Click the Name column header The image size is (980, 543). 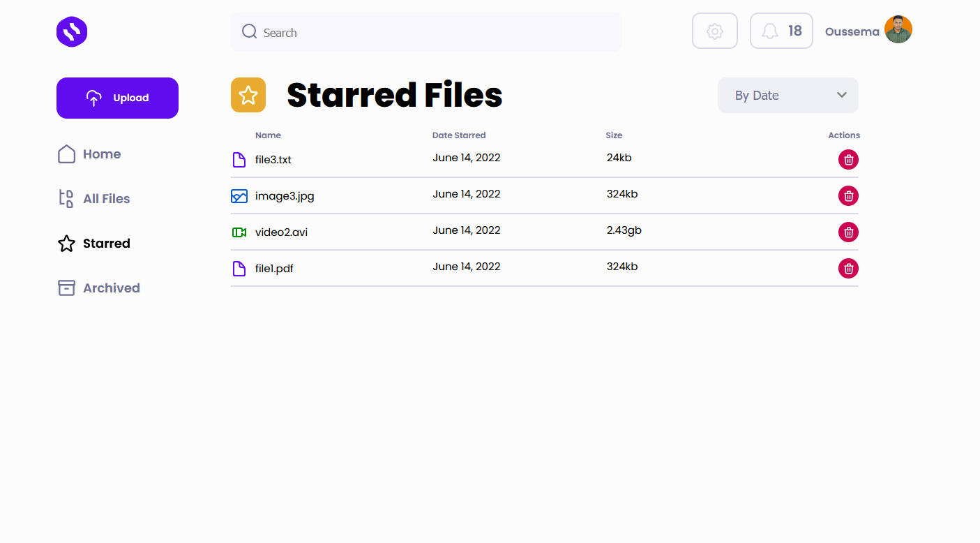268,135
